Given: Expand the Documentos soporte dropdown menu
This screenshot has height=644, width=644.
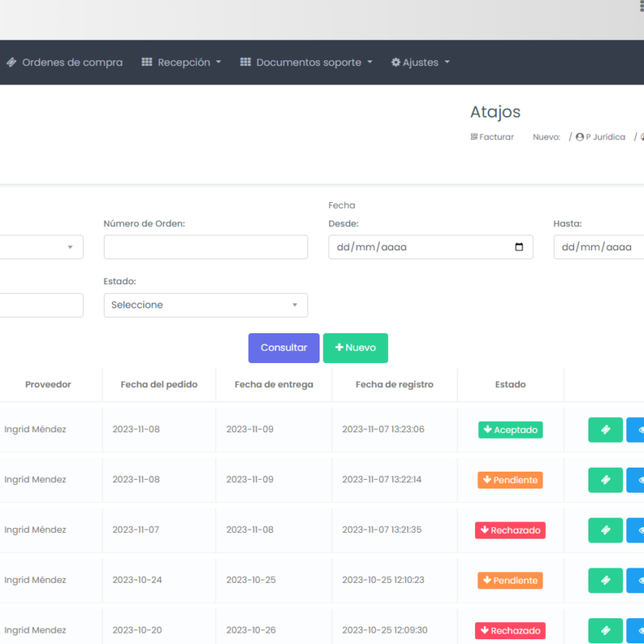Looking at the screenshot, I should (x=306, y=62).
